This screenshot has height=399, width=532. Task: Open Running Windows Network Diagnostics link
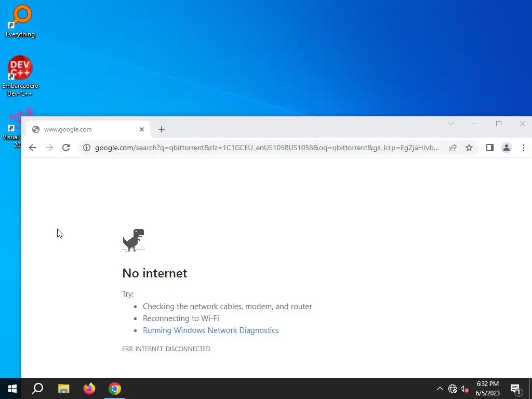pyautogui.click(x=211, y=330)
